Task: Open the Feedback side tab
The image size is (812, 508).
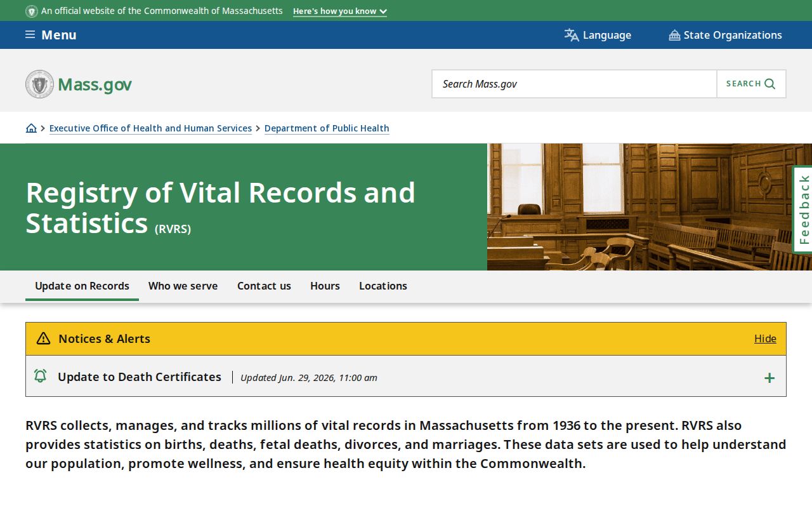Action: coord(803,210)
